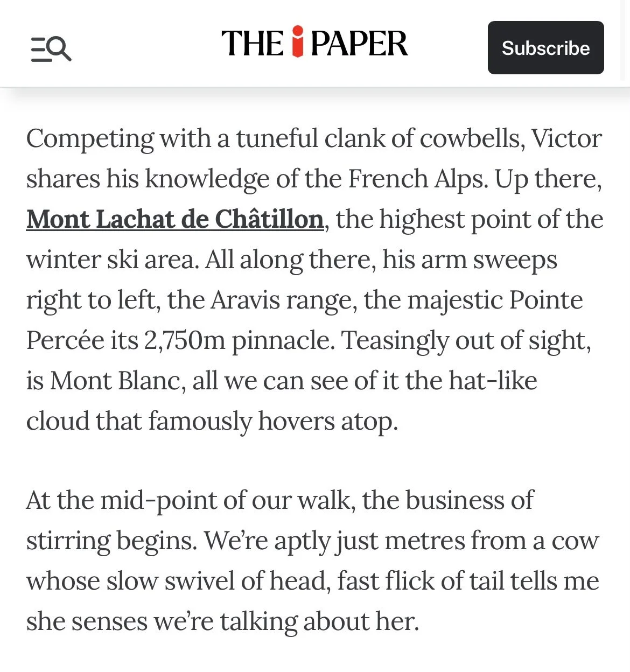Click the red 'i' in the logo
630x672 pixels.
pyautogui.click(x=298, y=41)
